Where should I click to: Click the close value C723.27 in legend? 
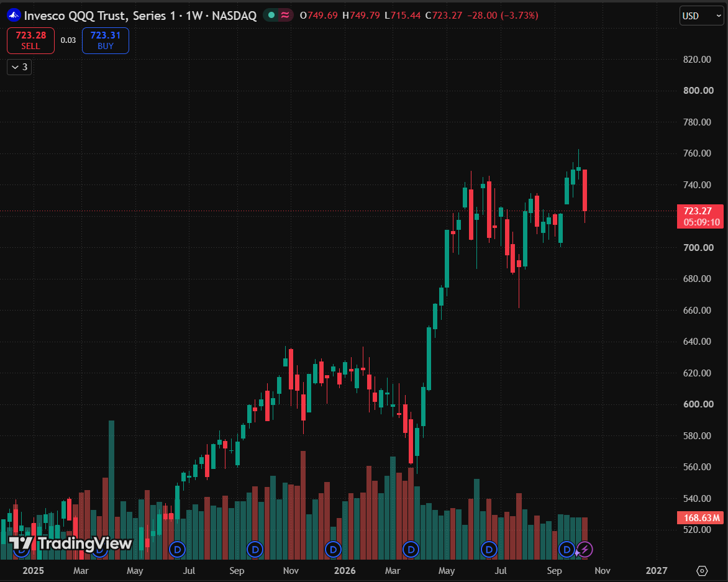click(x=444, y=16)
